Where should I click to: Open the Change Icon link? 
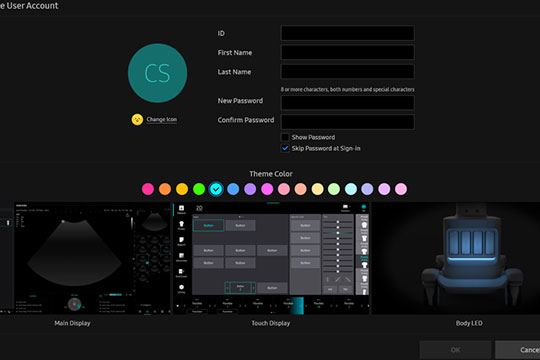click(x=162, y=120)
